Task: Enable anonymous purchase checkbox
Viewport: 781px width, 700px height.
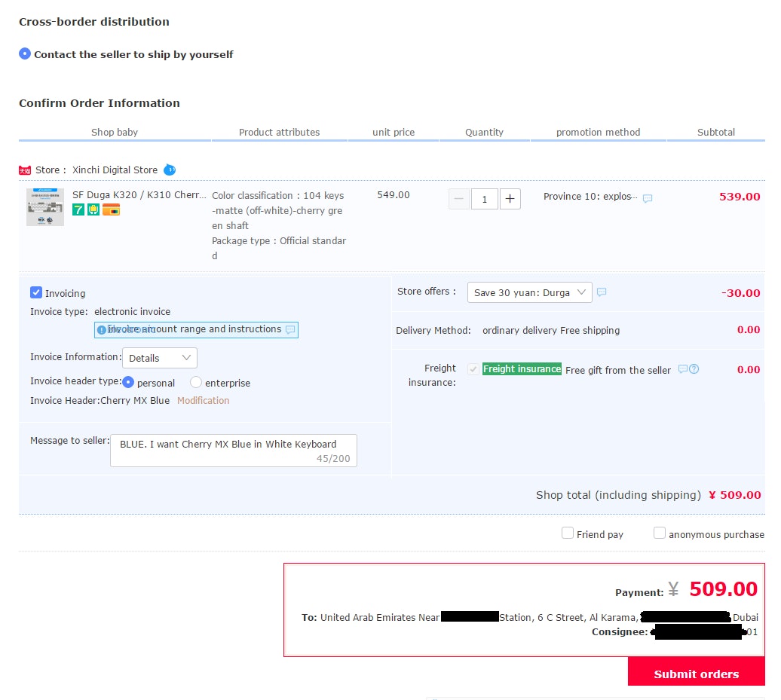Action: tap(660, 533)
